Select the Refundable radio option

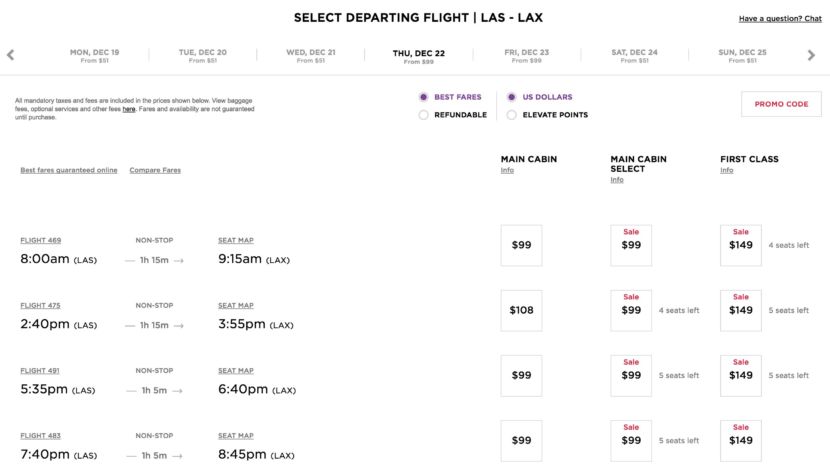(424, 115)
